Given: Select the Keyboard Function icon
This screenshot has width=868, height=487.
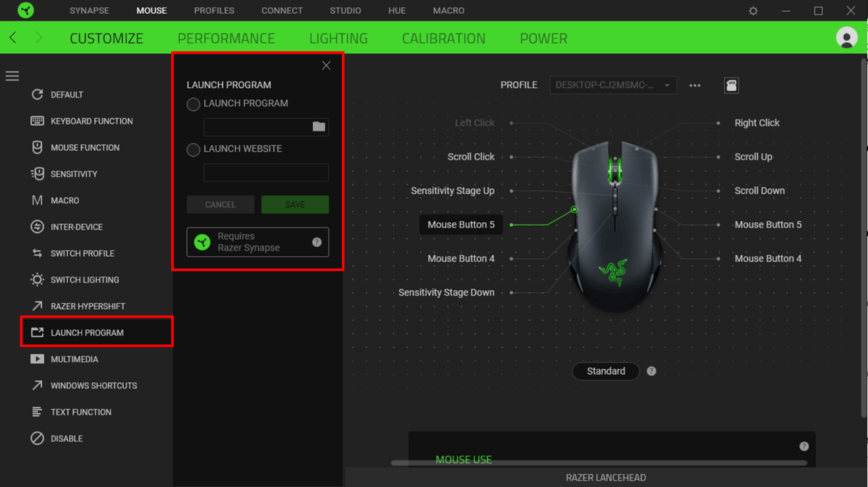Looking at the screenshot, I should 37,121.
